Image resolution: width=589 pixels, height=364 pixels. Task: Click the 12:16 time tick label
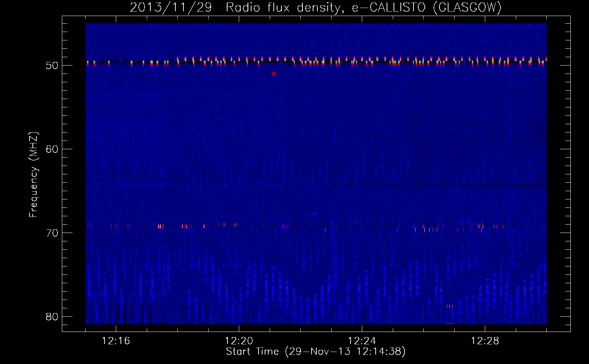tap(116, 341)
